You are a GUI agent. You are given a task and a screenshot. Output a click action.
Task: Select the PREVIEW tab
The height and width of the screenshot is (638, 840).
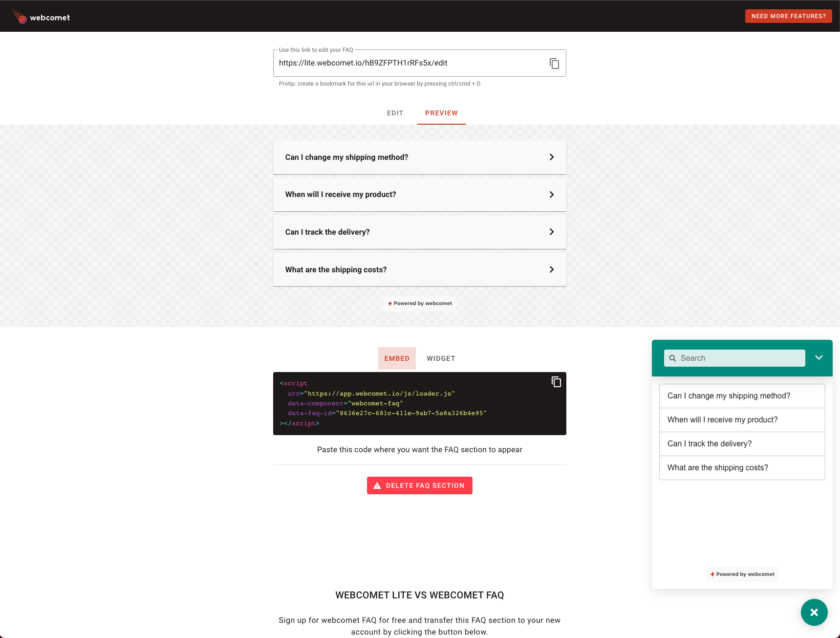pyautogui.click(x=442, y=113)
